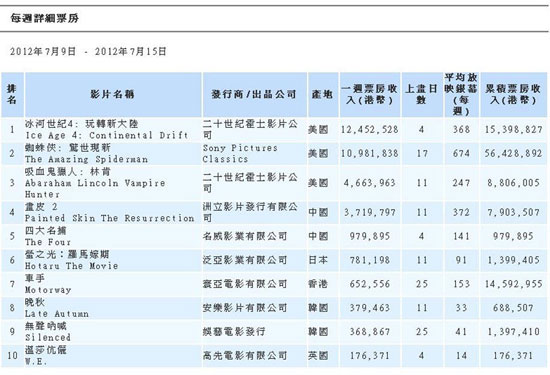Screen dimensions: 550x375
Task: Click distributor 安樂影片有限公司
Action: coord(245,308)
